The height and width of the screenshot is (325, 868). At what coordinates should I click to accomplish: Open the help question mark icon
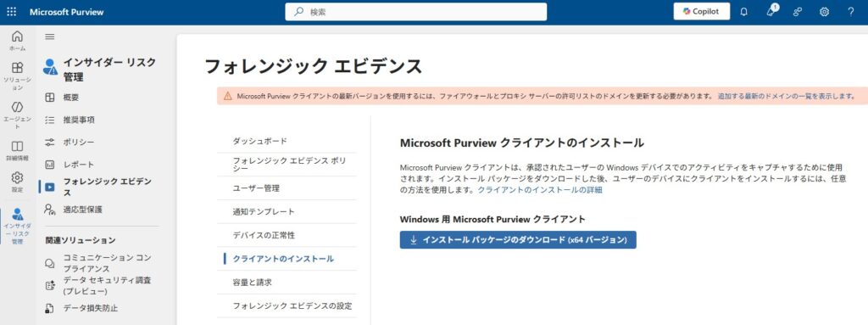click(x=851, y=12)
